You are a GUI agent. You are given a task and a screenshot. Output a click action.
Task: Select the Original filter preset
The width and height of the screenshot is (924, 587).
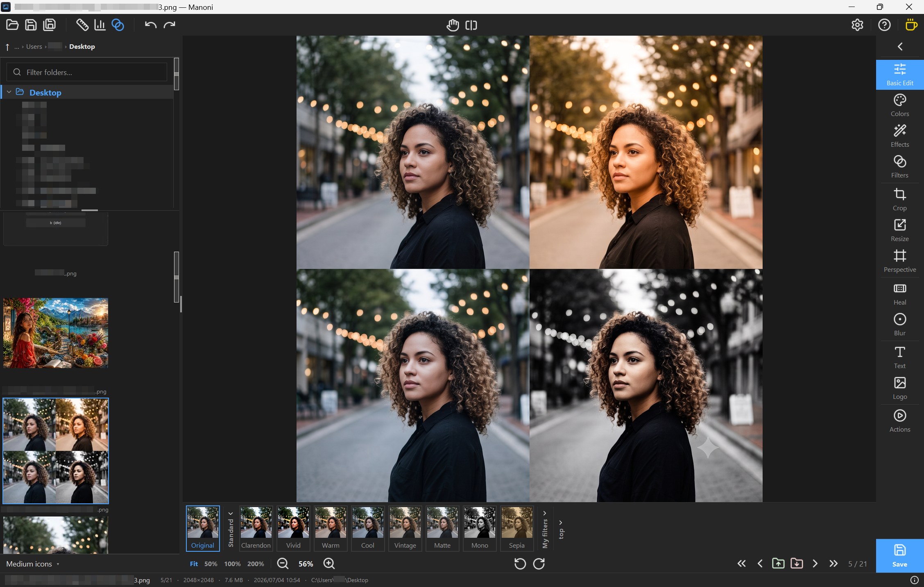203,528
